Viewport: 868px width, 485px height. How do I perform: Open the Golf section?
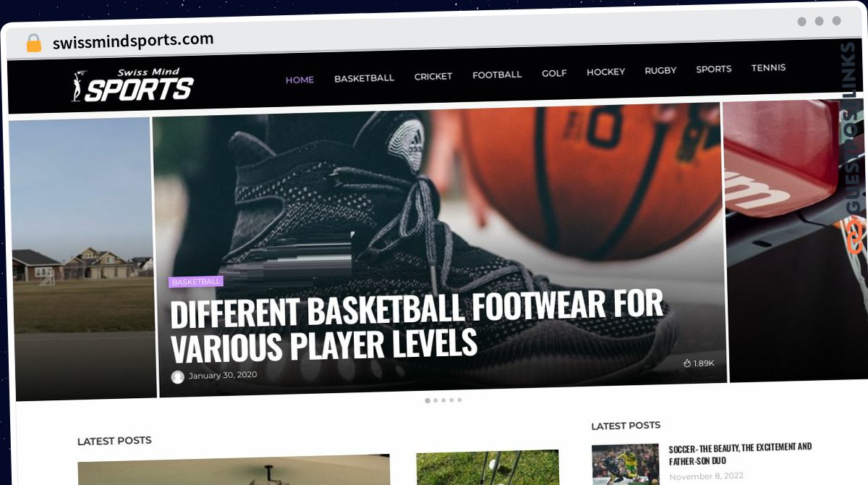click(x=554, y=73)
